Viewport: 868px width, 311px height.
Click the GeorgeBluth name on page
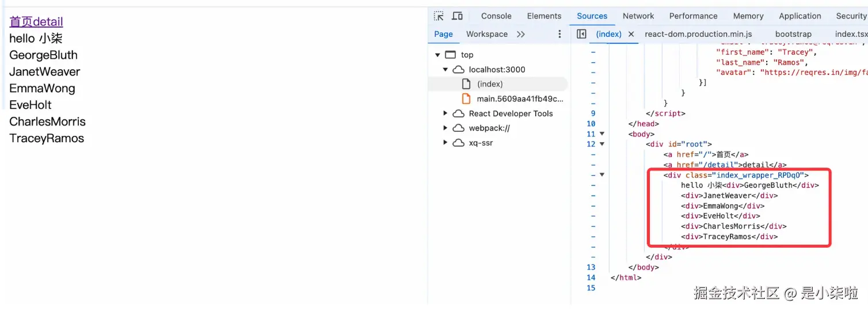(43, 55)
